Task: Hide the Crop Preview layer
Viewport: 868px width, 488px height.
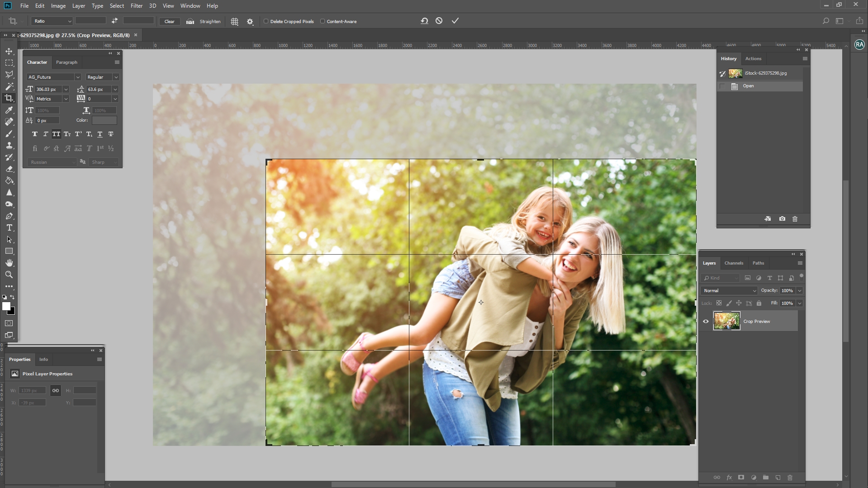Action: point(706,321)
